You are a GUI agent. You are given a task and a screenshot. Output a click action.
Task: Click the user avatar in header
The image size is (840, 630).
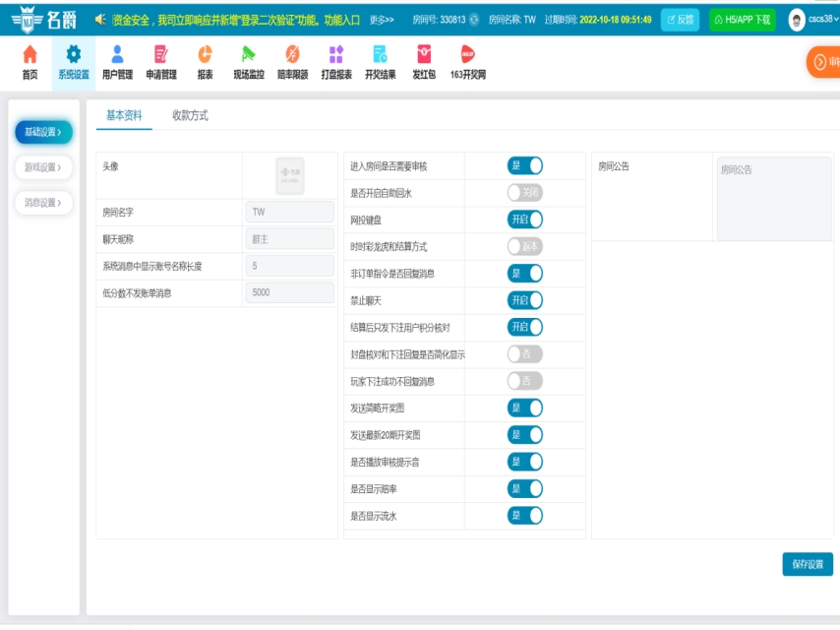(x=797, y=20)
